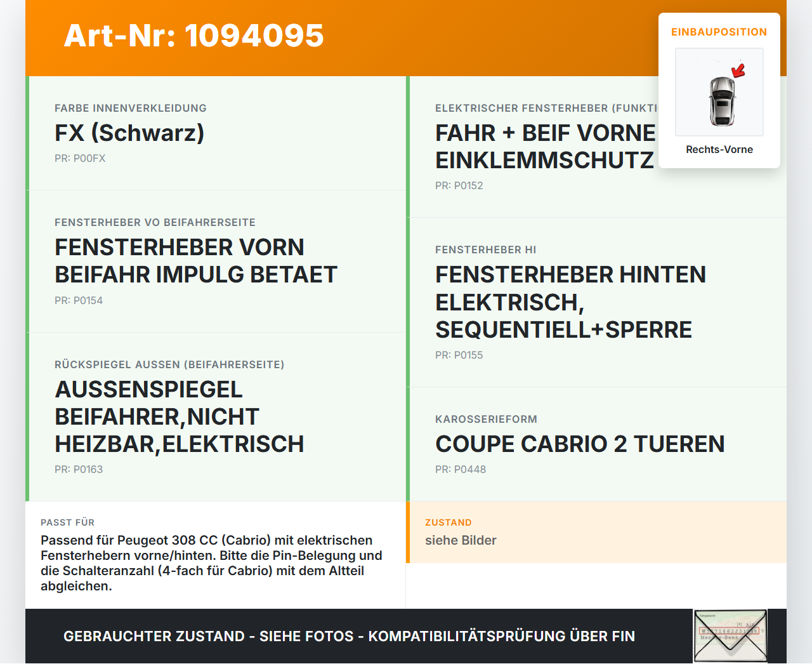Click the FENSTERHEBER HI label
Screen dimensions: 812x664
486,250
